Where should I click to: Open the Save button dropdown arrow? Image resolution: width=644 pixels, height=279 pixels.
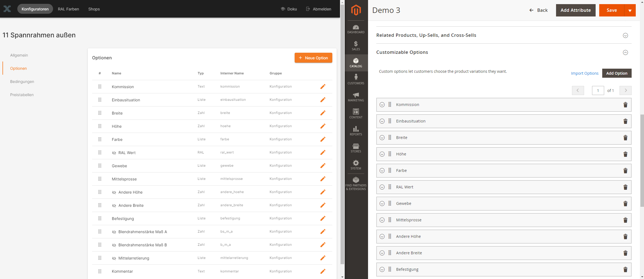[x=630, y=10]
